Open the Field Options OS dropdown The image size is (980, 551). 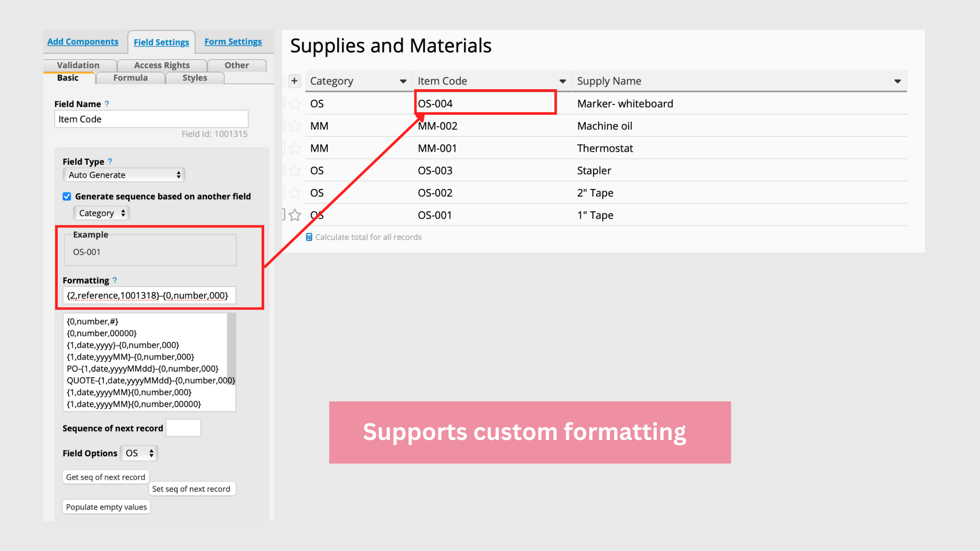(139, 453)
